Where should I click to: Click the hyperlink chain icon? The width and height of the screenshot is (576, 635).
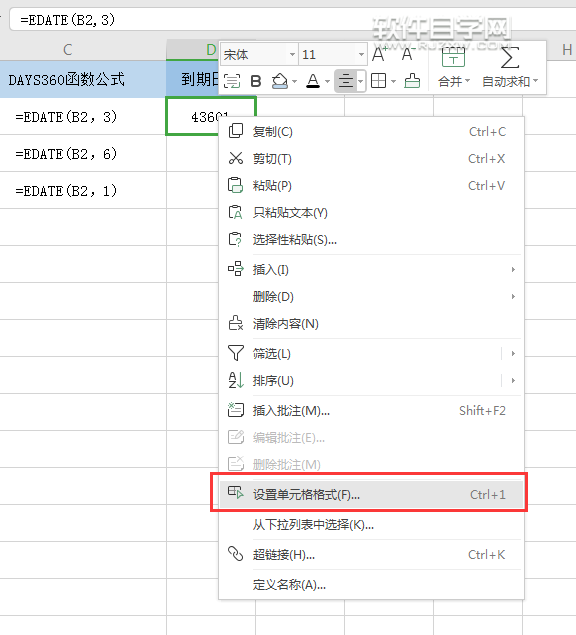click(x=236, y=554)
